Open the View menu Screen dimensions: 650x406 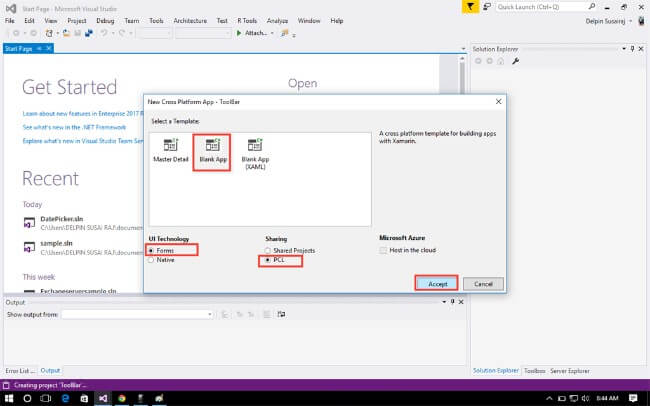pos(51,21)
